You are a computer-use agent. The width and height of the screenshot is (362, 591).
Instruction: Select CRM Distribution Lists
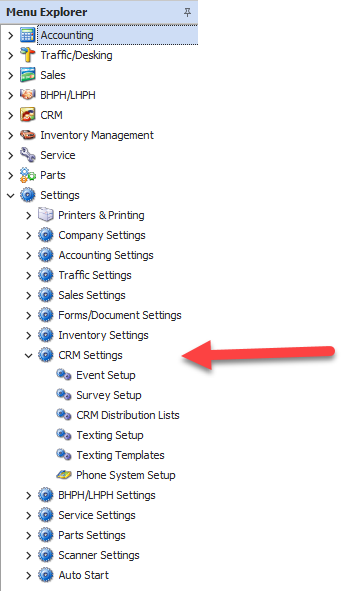click(x=128, y=415)
